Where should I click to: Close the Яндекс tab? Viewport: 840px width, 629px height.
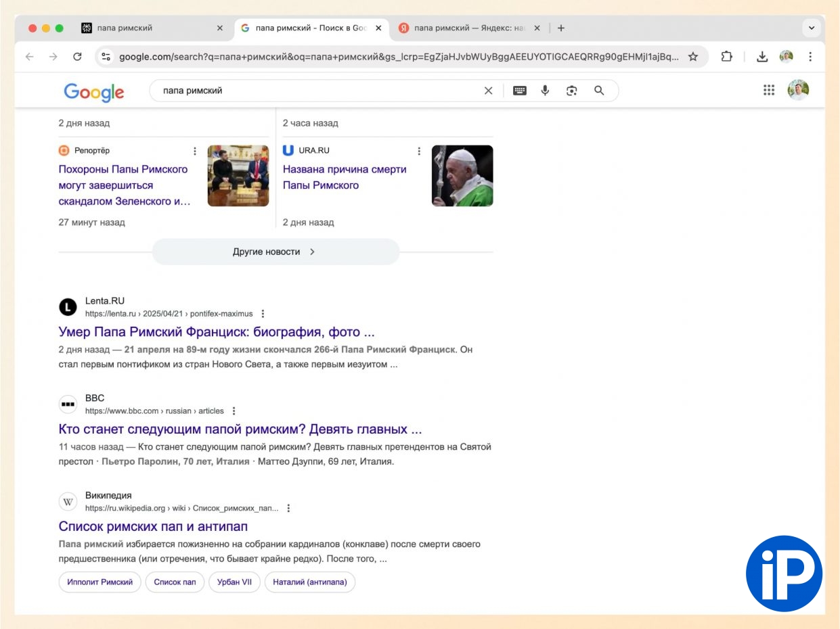(537, 28)
